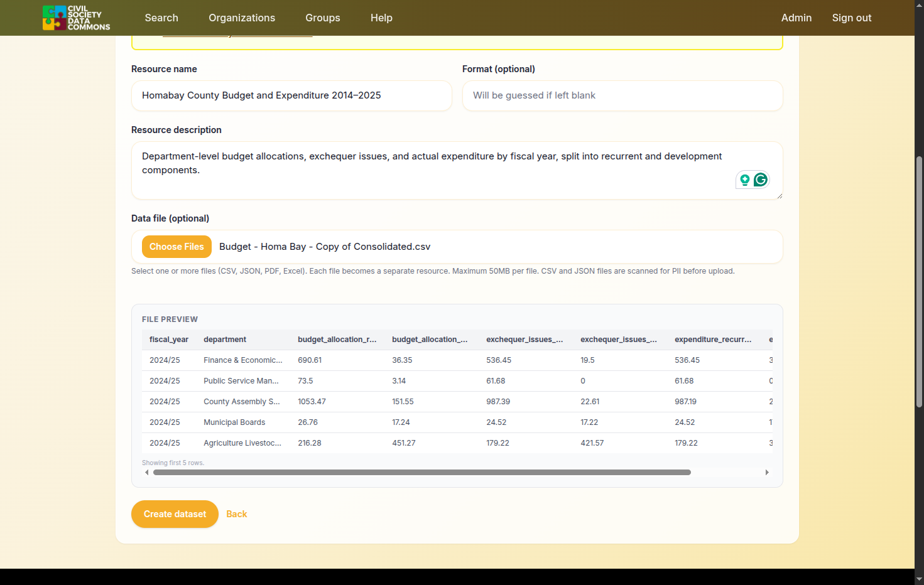Viewport: 924px width, 585px height.
Task: Open the Civil Society Data Commons logo
Action: 76,18
